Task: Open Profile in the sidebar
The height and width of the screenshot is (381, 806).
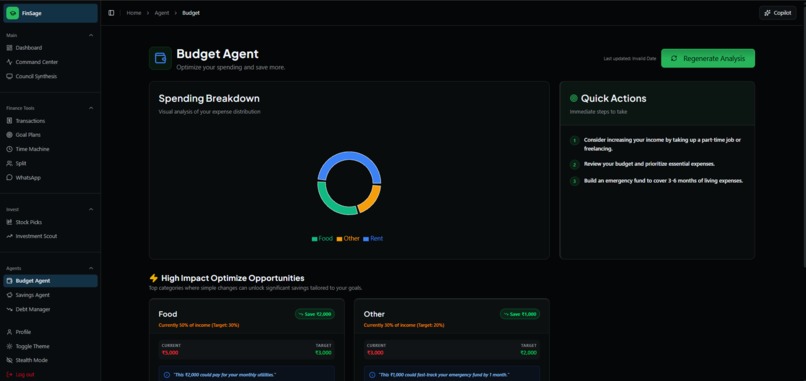Action: coord(50,332)
